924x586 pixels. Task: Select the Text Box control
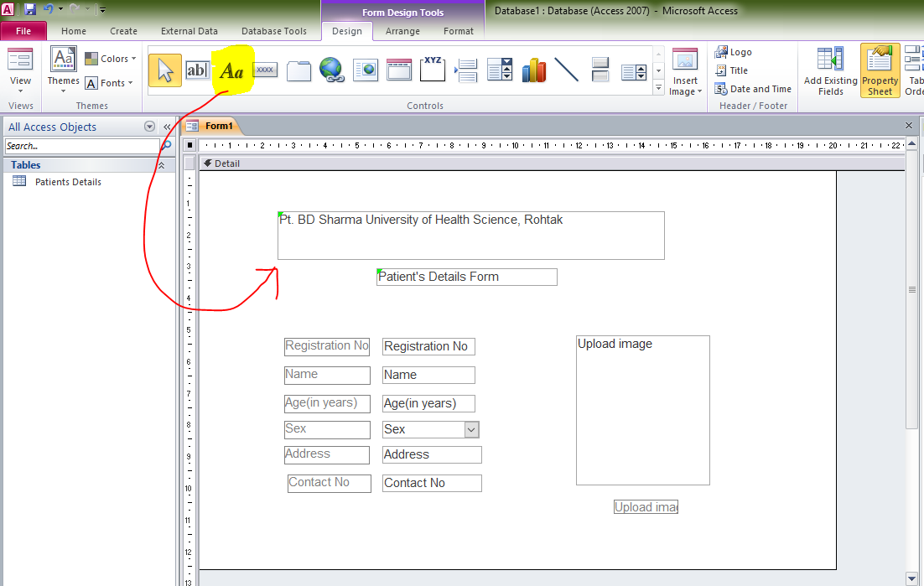coord(198,70)
